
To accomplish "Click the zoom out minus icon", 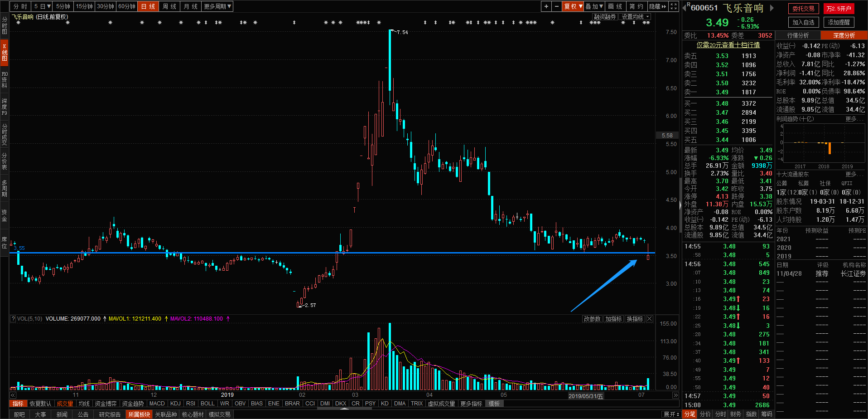I will click(x=556, y=6).
